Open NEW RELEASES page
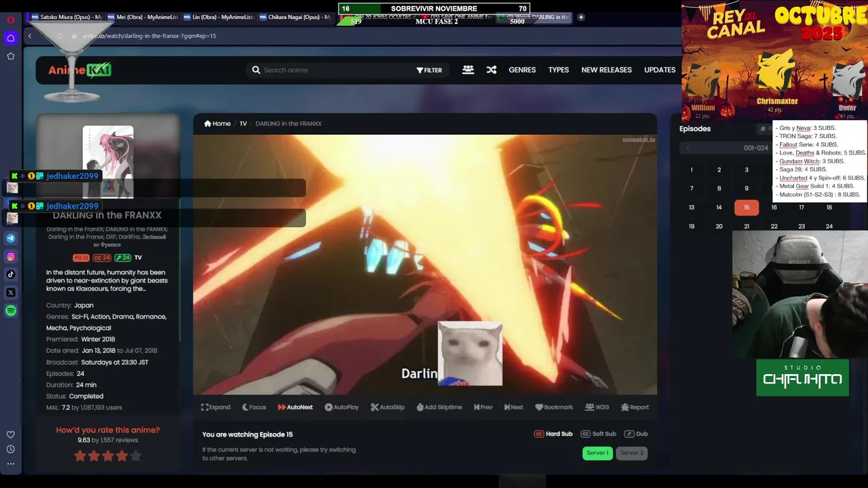This screenshot has width=868, height=488. [606, 70]
